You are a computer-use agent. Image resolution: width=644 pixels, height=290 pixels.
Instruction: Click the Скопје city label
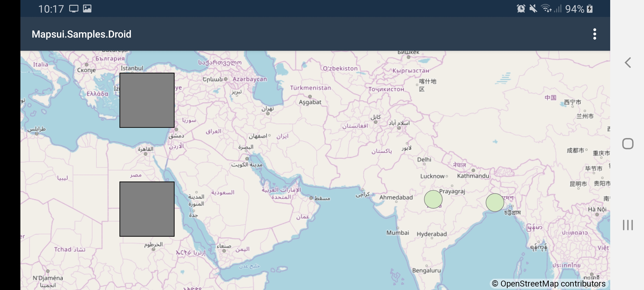[x=86, y=70]
